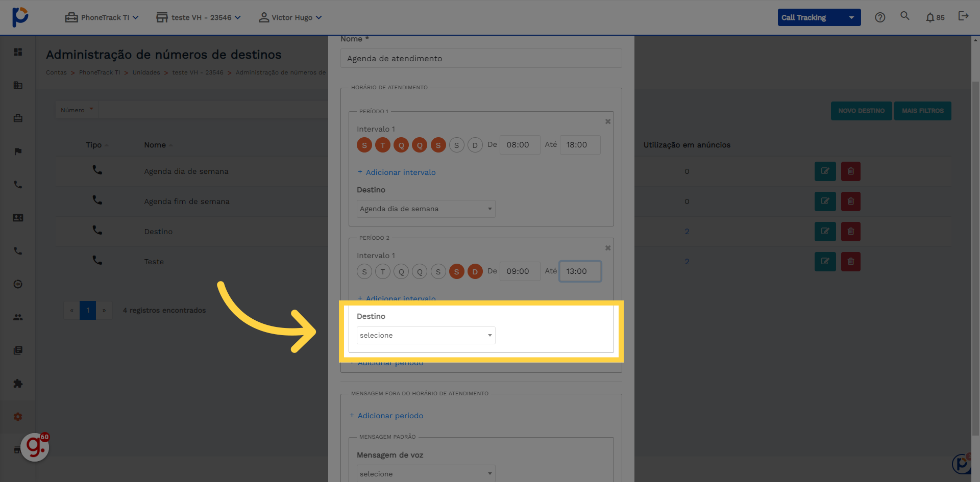This screenshot has height=482, width=980.
Task: Open the teste VH - 23546 unit dropdown
Action: (x=198, y=17)
